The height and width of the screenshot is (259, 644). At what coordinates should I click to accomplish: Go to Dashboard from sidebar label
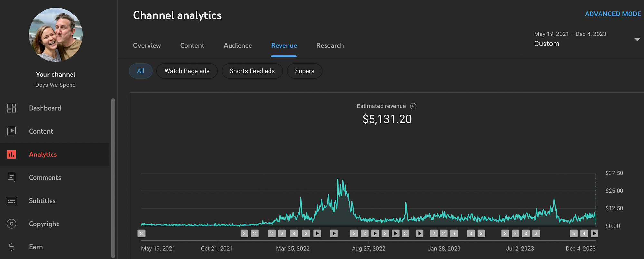pyautogui.click(x=45, y=108)
